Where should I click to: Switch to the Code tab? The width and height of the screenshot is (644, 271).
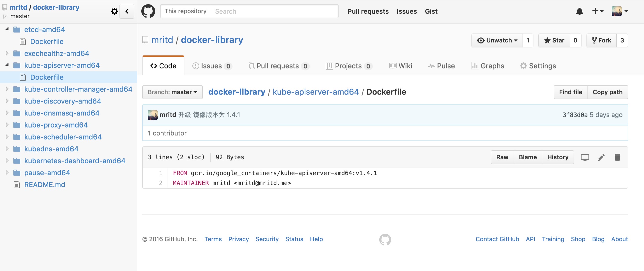(x=163, y=66)
